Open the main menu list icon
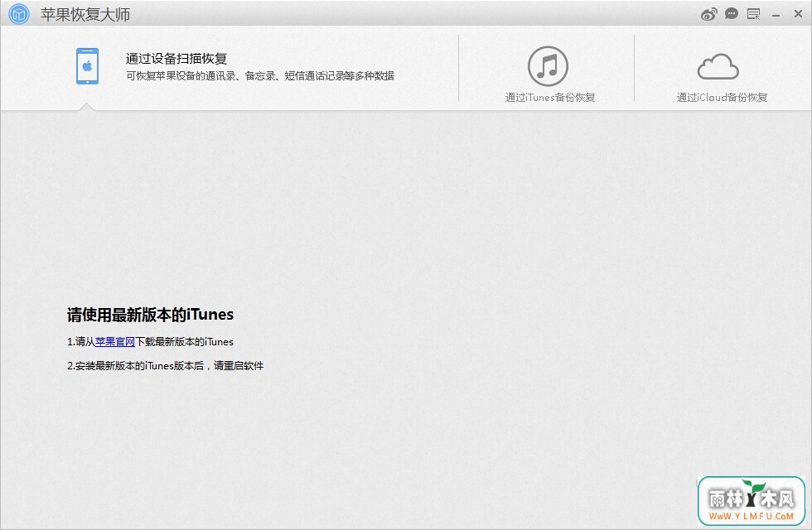This screenshot has width=812, height=530. (x=753, y=15)
